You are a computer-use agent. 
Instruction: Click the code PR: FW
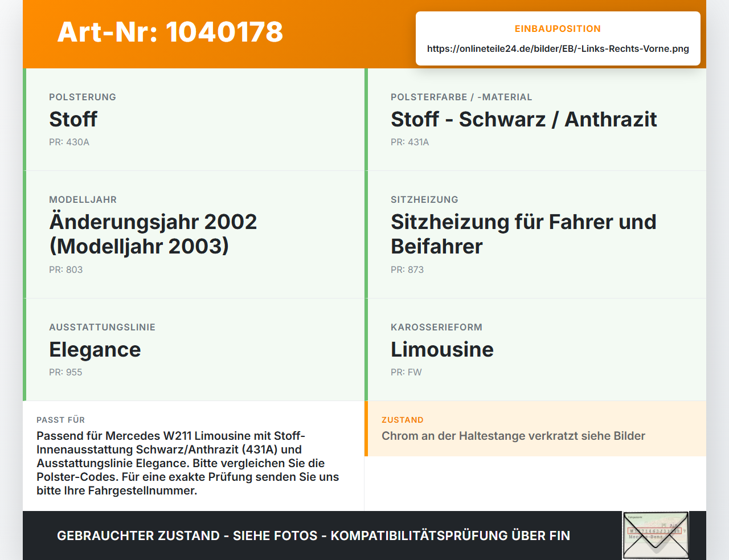[406, 372]
